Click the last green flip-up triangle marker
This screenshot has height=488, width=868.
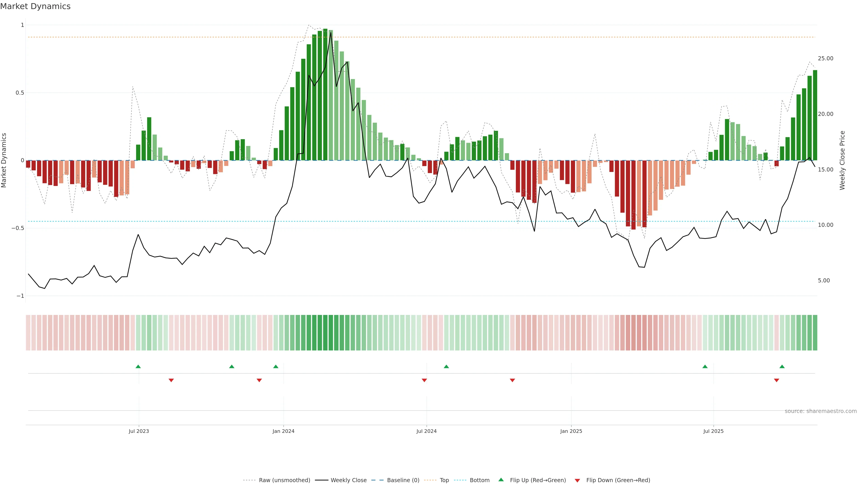[782, 366]
